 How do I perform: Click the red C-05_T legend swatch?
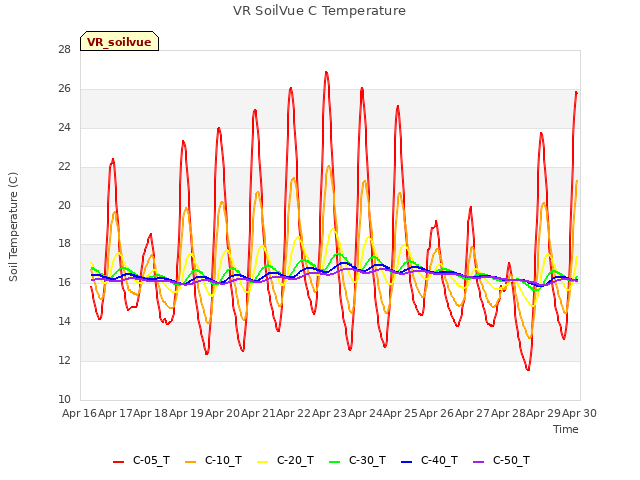tap(118, 462)
